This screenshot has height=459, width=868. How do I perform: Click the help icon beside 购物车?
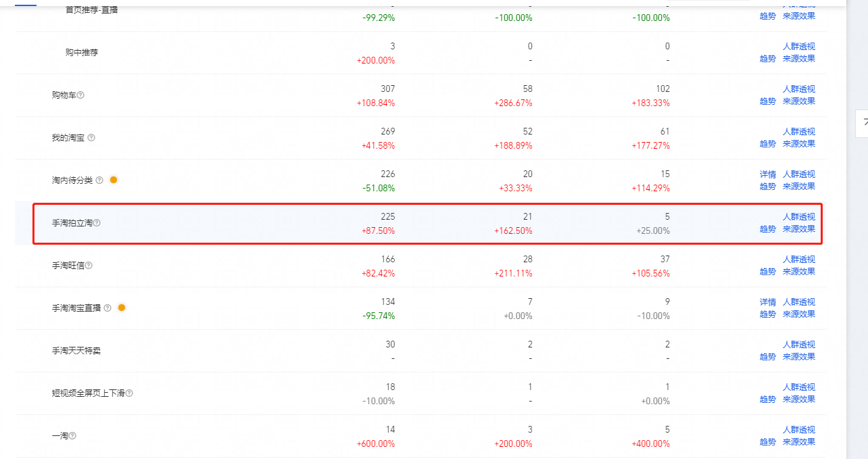point(80,95)
